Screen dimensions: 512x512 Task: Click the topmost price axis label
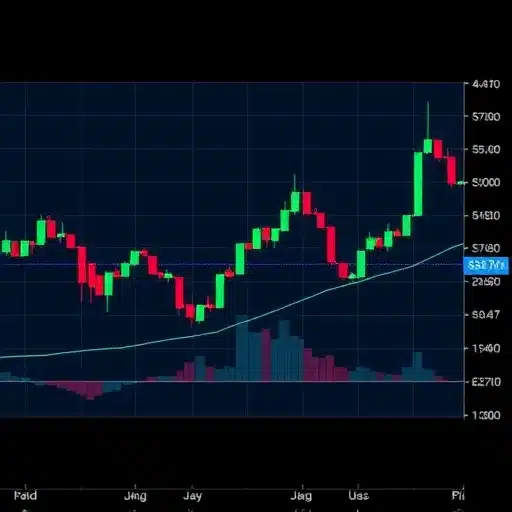point(486,84)
